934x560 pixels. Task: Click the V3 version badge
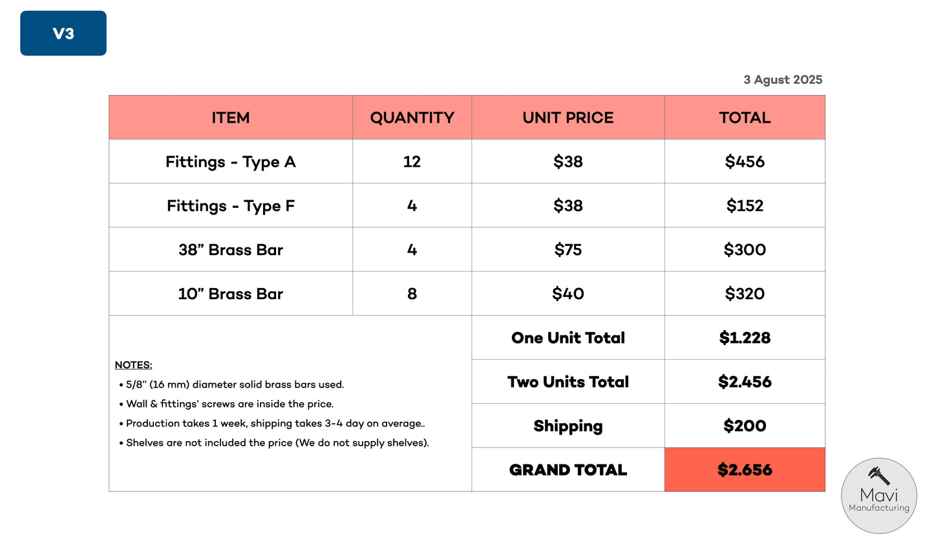[x=63, y=33]
